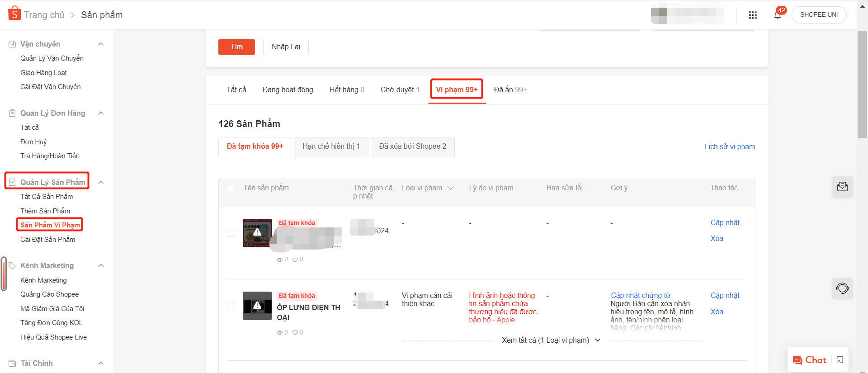Click the Chat bubble icon
Screen dimensions: 868x373
click(797, 360)
